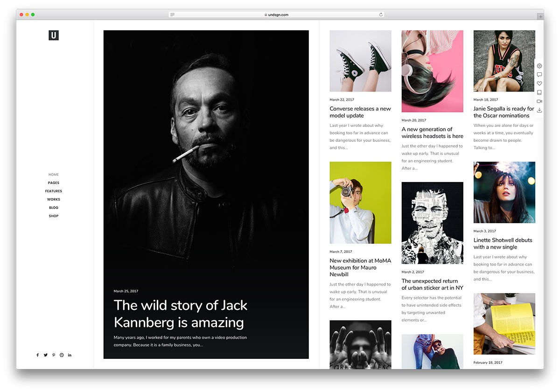Open 'The wild story of Jack Kannberg' headline
560x392 pixels.
181,314
